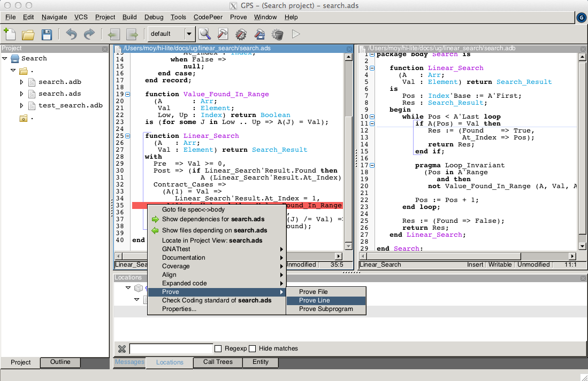Fold Value_Found_In_Range block at line 19

coord(127,95)
